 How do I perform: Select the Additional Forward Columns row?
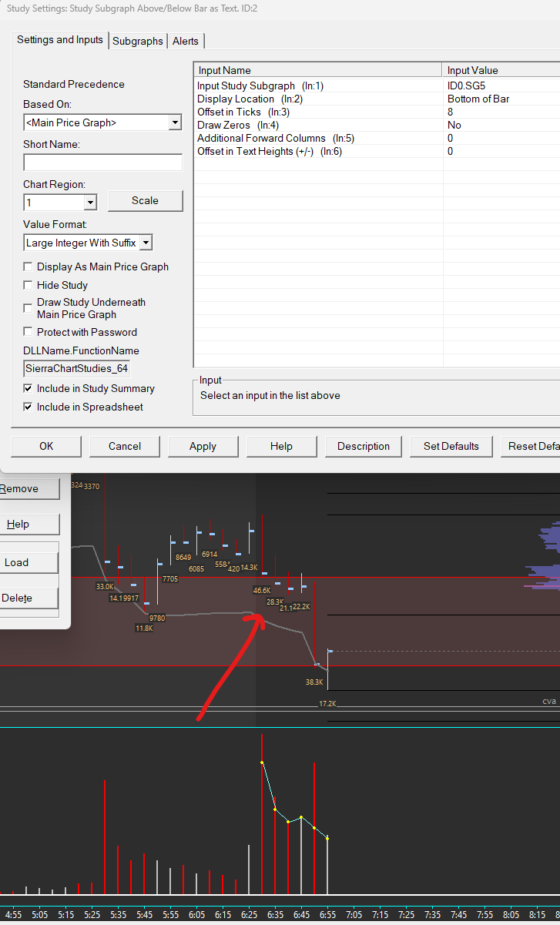(377, 138)
